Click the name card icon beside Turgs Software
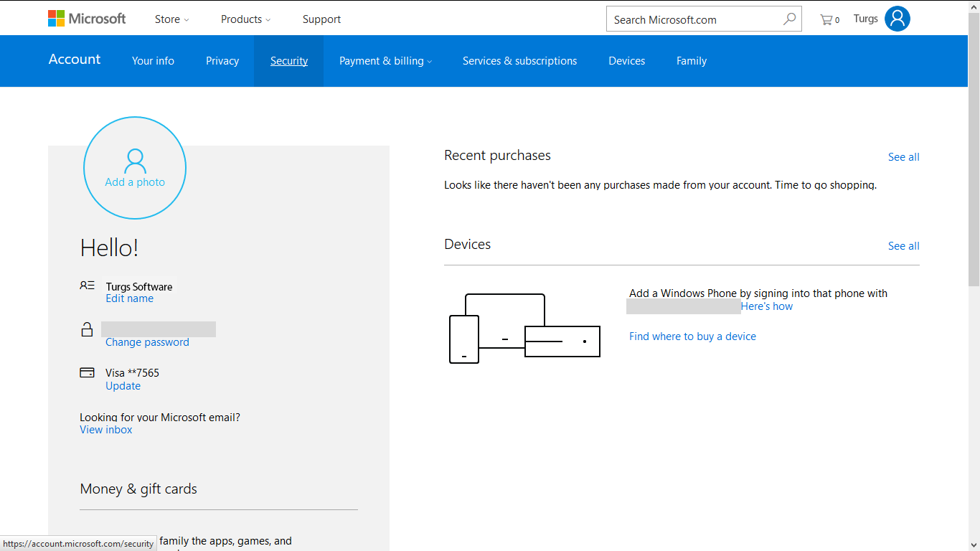980x551 pixels. point(87,286)
